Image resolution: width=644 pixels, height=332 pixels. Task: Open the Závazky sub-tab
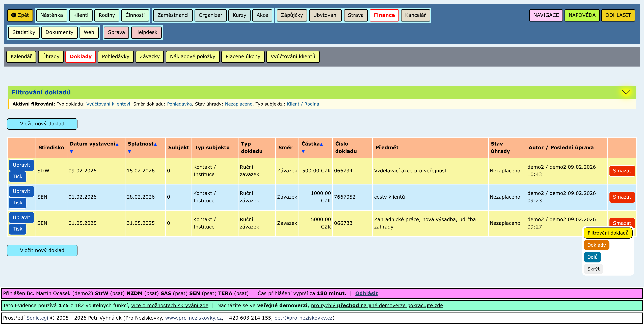point(149,57)
